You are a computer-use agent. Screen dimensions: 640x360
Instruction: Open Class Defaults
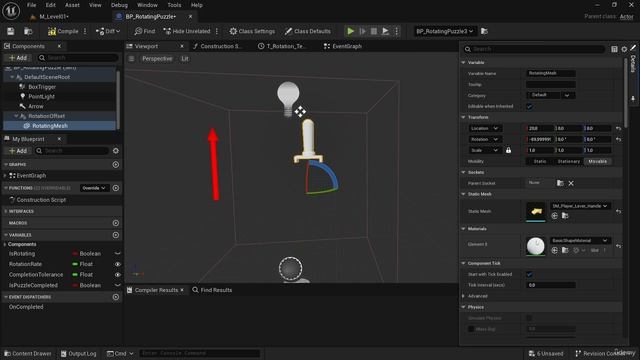(x=308, y=31)
